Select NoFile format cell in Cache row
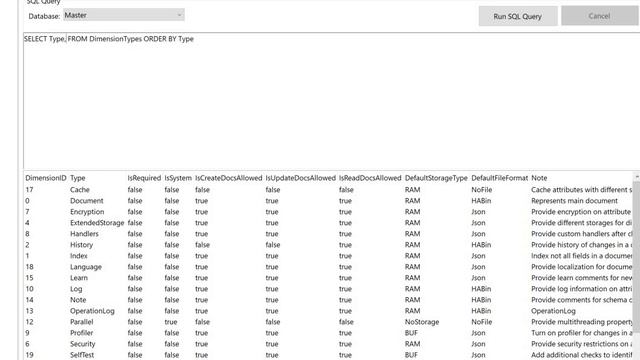This screenshot has width=640, height=360. [482, 190]
